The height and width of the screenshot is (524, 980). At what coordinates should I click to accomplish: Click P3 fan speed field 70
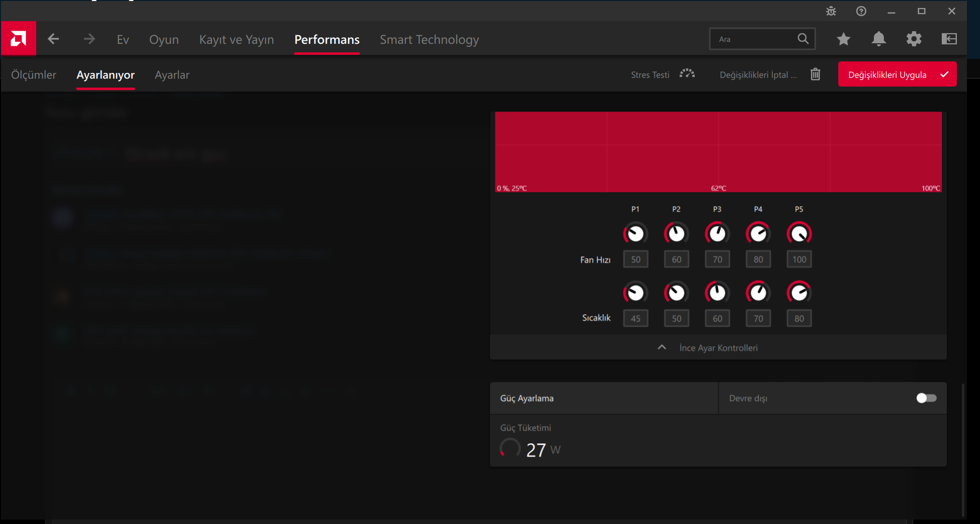tap(717, 259)
